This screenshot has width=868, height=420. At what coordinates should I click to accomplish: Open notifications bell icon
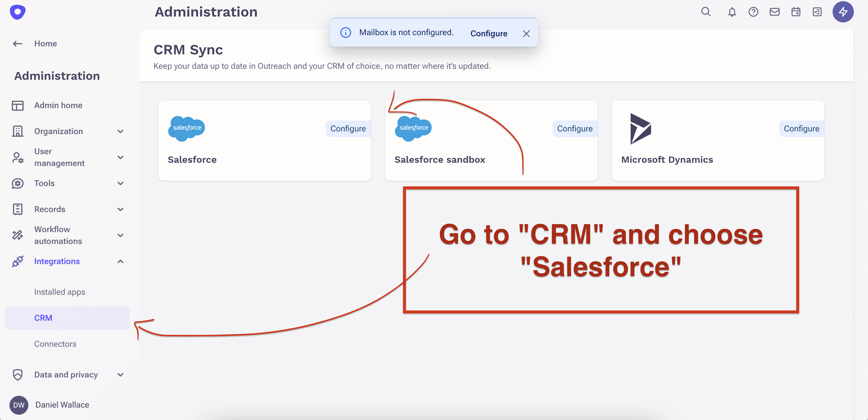[732, 12]
